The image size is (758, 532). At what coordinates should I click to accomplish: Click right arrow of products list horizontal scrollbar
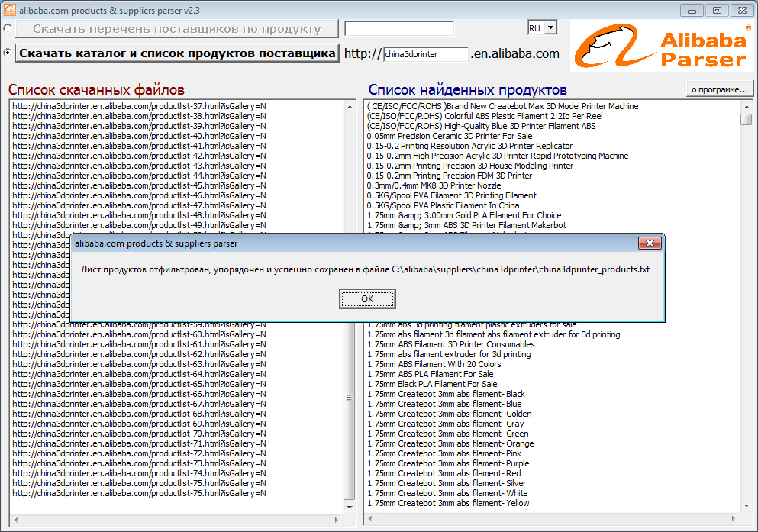pos(734,518)
